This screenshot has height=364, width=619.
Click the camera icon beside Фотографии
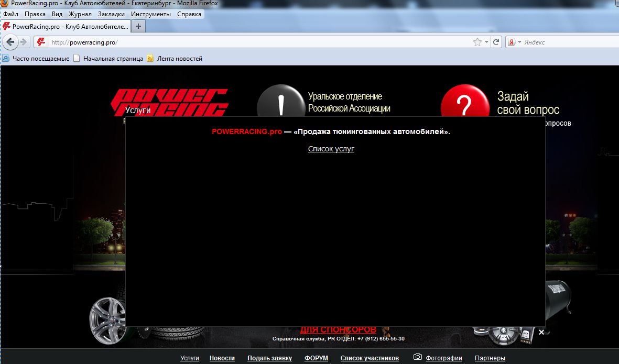pos(418,357)
